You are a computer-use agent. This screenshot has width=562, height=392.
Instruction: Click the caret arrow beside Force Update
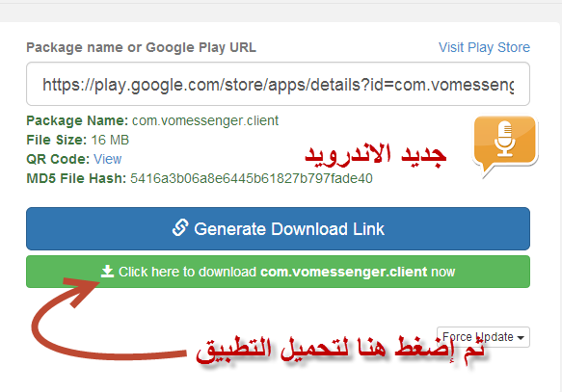(x=521, y=338)
